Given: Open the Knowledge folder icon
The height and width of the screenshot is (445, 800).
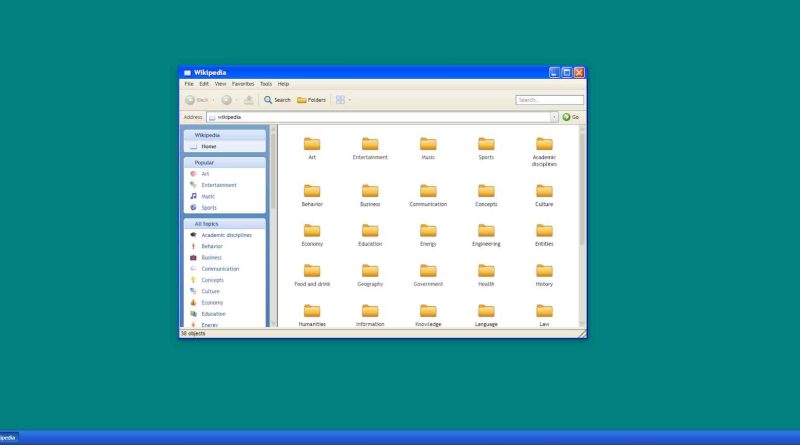Looking at the screenshot, I should tap(428, 311).
